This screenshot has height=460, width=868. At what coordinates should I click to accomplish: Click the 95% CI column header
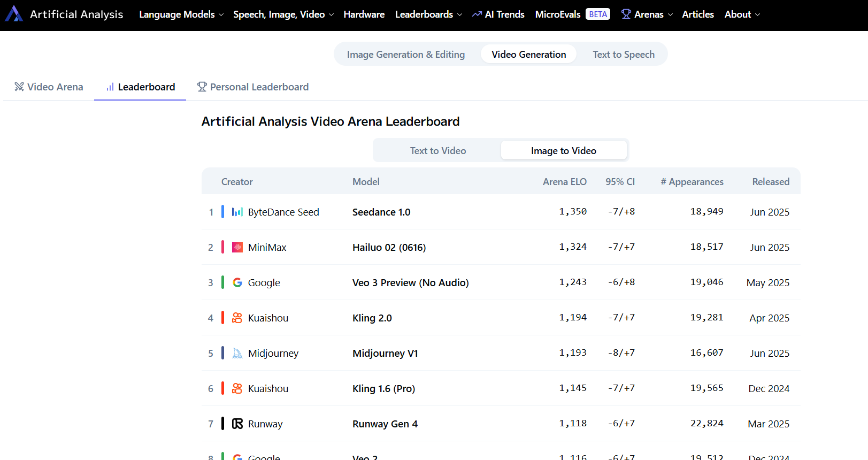pos(620,182)
